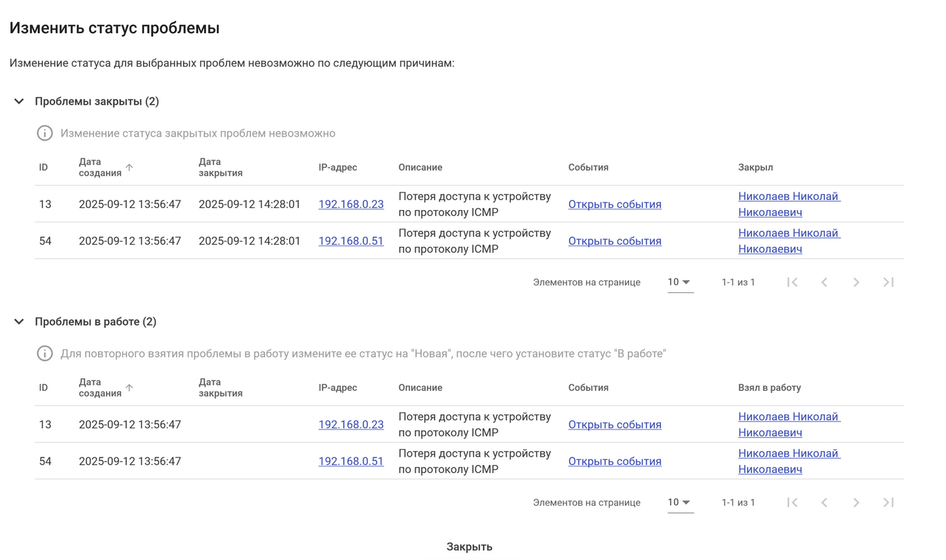Open events for problem 13 in in-work table
946x560 pixels.
pyautogui.click(x=615, y=424)
